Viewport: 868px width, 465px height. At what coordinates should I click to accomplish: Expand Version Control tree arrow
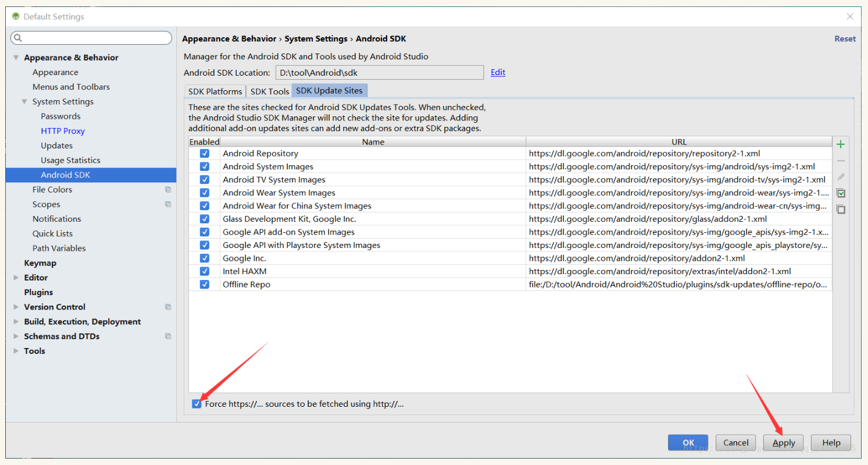pos(16,307)
